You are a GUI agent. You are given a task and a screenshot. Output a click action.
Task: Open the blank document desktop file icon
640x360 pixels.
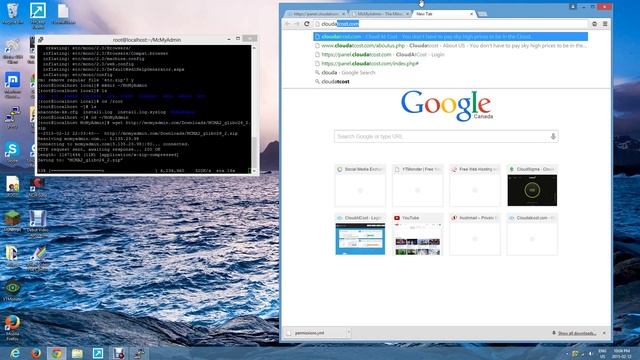(63, 14)
